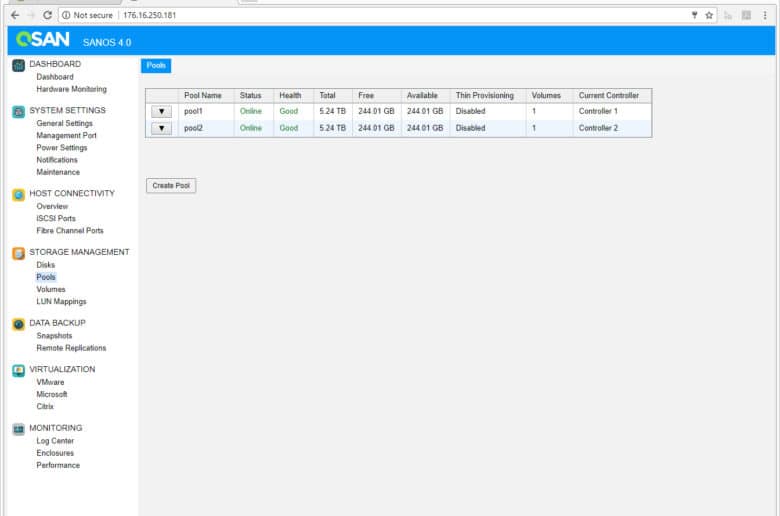780x516 pixels.
Task: Click the Monitoring section icon
Action: (18, 429)
